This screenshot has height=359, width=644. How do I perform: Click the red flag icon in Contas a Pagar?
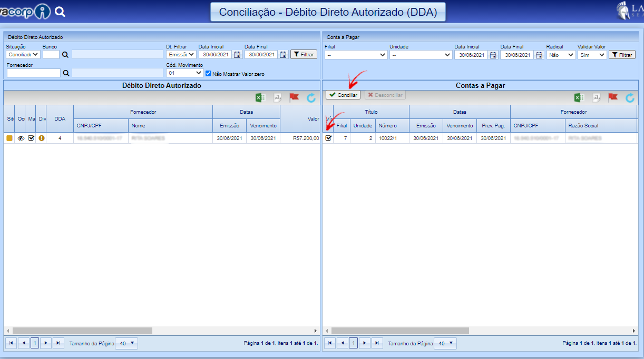pyautogui.click(x=613, y=97)
